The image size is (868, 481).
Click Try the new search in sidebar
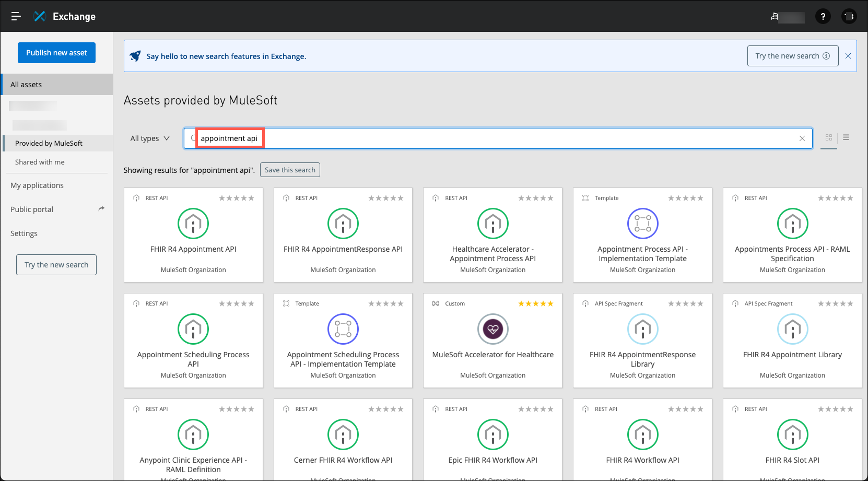pos(56,265)
